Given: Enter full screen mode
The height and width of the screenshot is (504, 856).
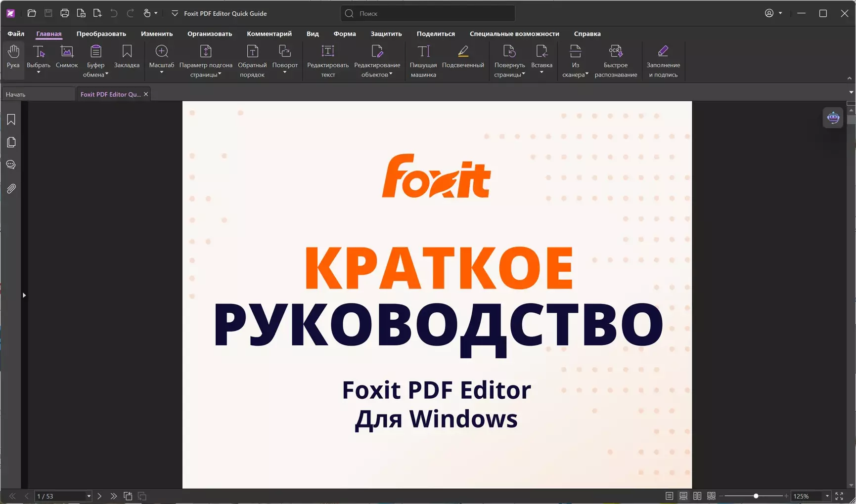Looking at the screenshot, I should click(x=839, y=496).
